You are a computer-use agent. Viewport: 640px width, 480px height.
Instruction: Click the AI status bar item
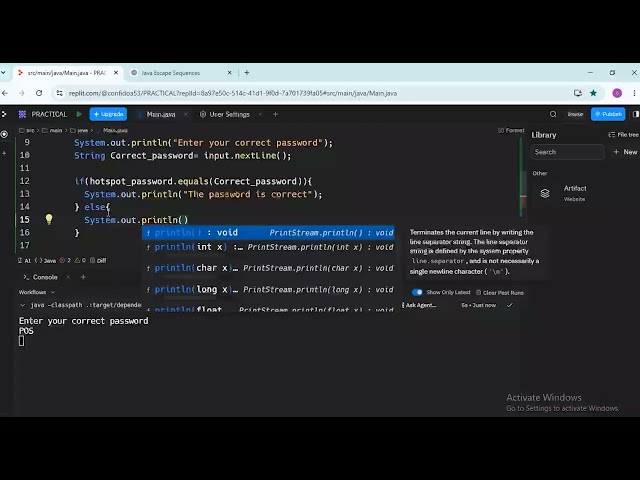pyautogui.click(x=24, y=260)
